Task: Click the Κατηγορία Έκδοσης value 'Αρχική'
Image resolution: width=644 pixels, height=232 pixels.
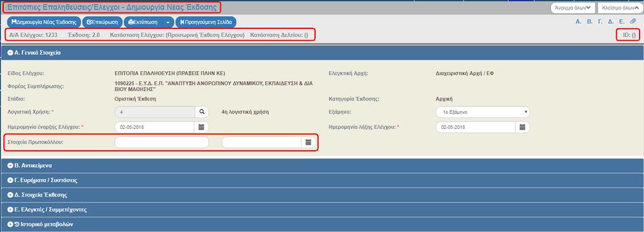Action: tap(444, 99)
